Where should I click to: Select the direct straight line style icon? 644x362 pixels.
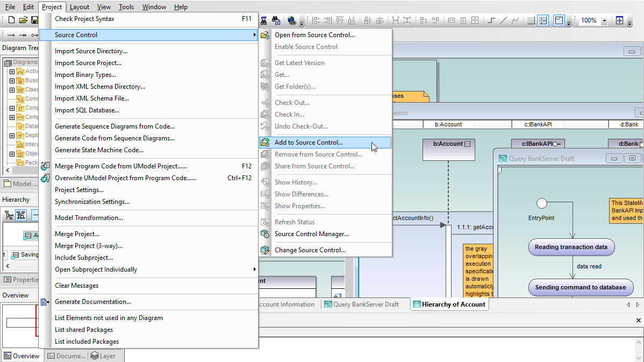(503, 20)
